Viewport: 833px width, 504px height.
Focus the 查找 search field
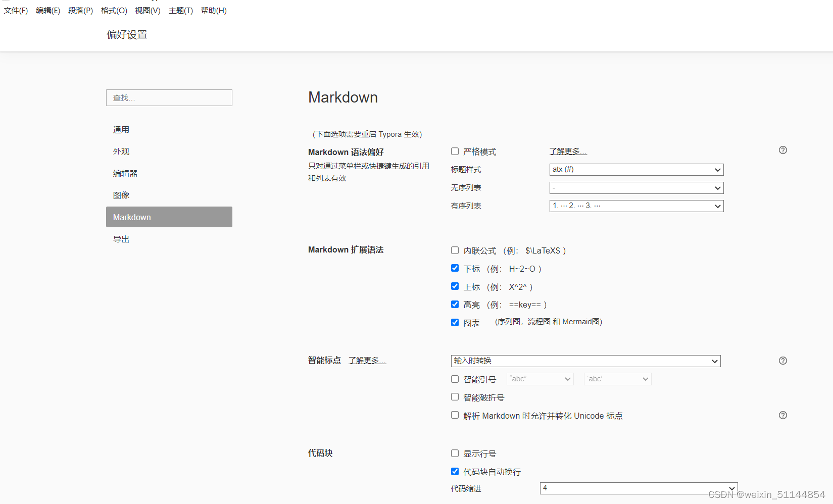[x=169, y=98]
